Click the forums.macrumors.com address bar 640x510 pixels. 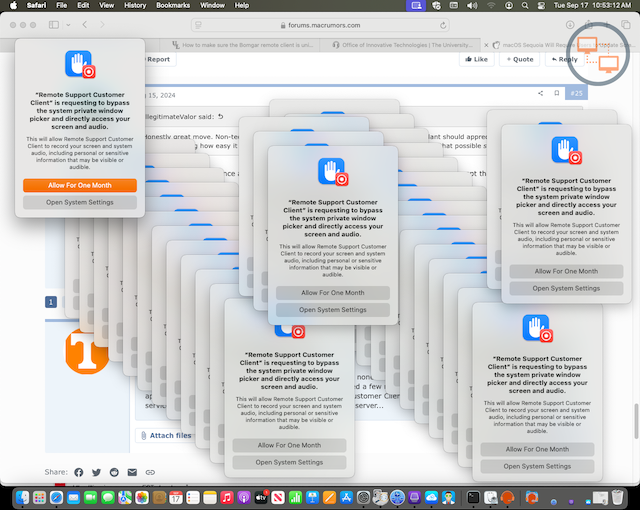point(320,25)
